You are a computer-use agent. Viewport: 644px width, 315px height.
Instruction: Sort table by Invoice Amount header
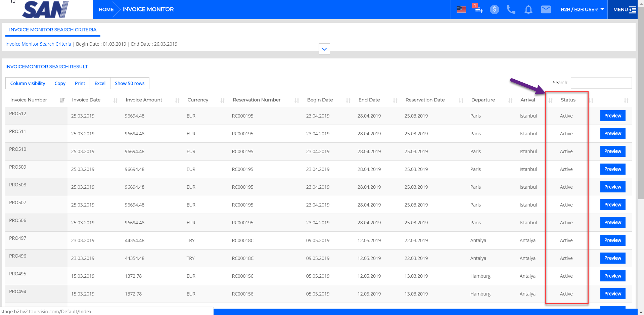click(x=144, y=100)
